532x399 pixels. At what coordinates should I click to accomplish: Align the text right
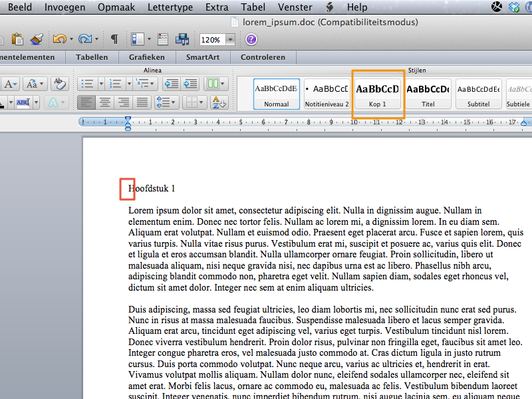[x=124, y=102]
